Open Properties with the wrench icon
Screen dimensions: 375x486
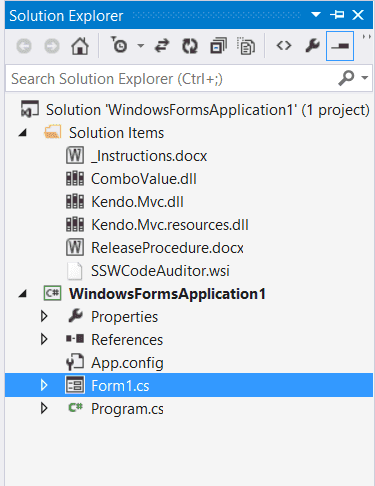[312, 45]
